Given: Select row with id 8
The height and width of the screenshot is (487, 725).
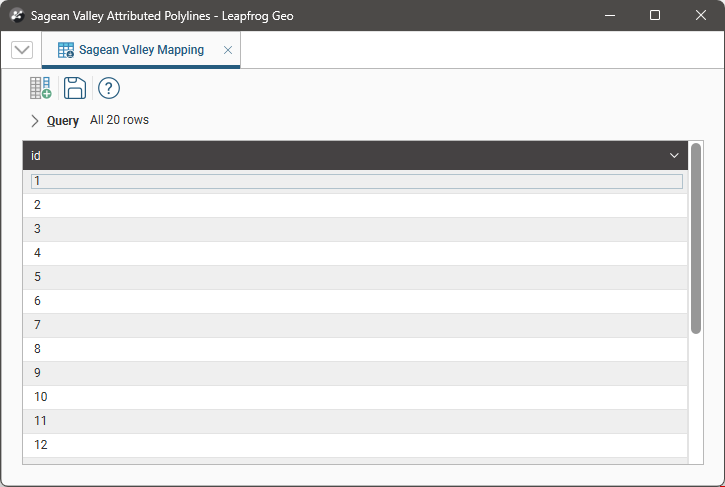Looking at the screenshot, I should pos(356,349).
